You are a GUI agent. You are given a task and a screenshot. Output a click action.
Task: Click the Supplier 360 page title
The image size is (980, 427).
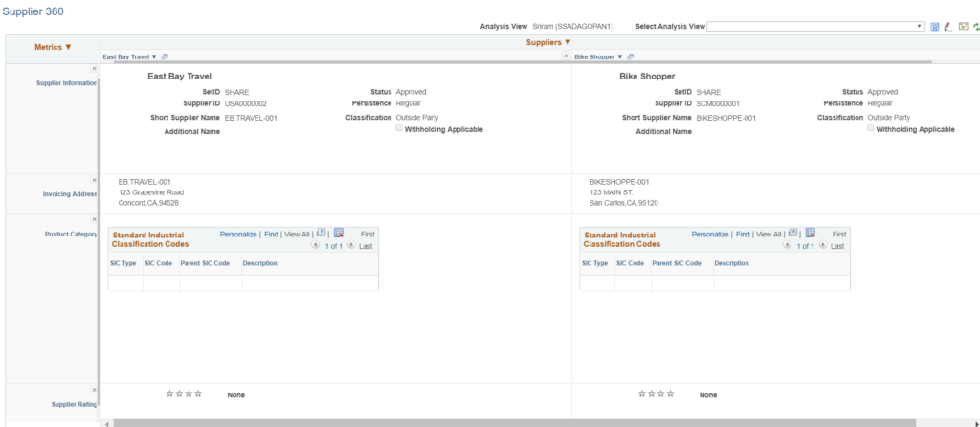pos(33,11)
